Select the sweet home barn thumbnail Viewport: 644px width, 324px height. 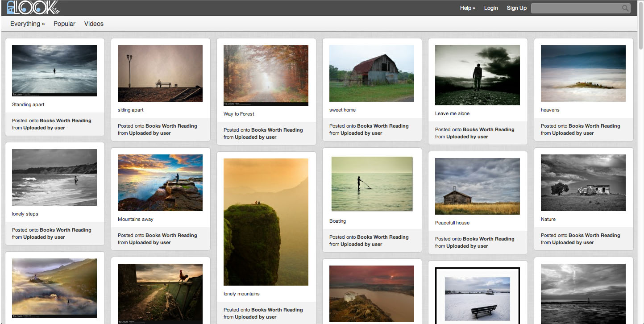[372, 73]
